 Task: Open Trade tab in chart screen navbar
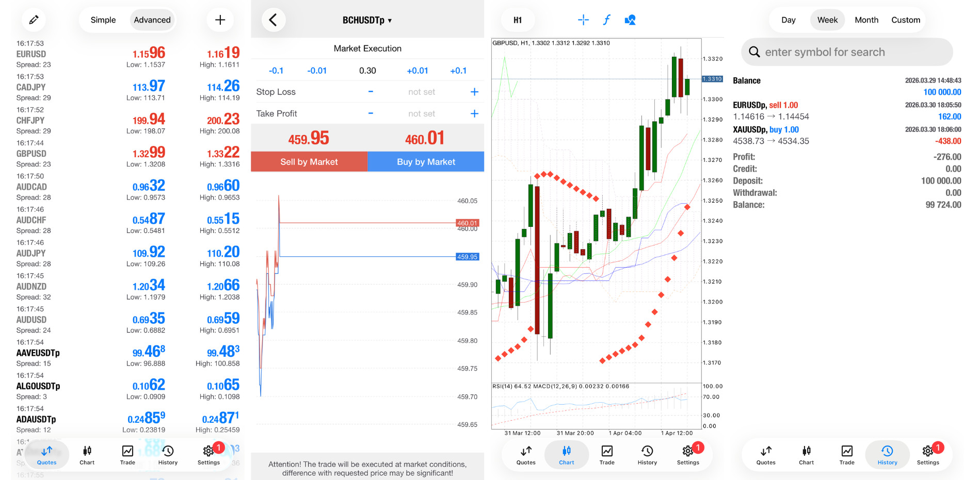[x=607, y=455]
